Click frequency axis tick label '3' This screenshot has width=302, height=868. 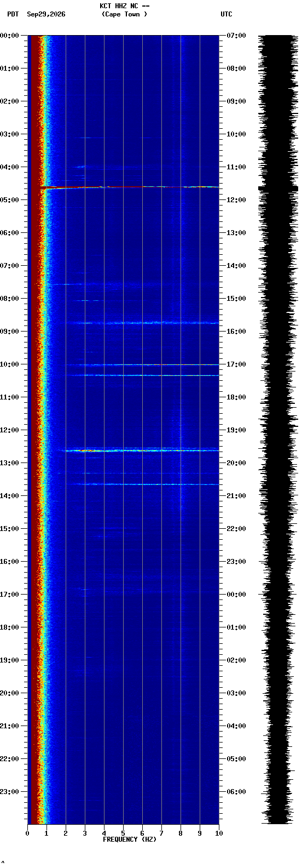click(85, 833)
